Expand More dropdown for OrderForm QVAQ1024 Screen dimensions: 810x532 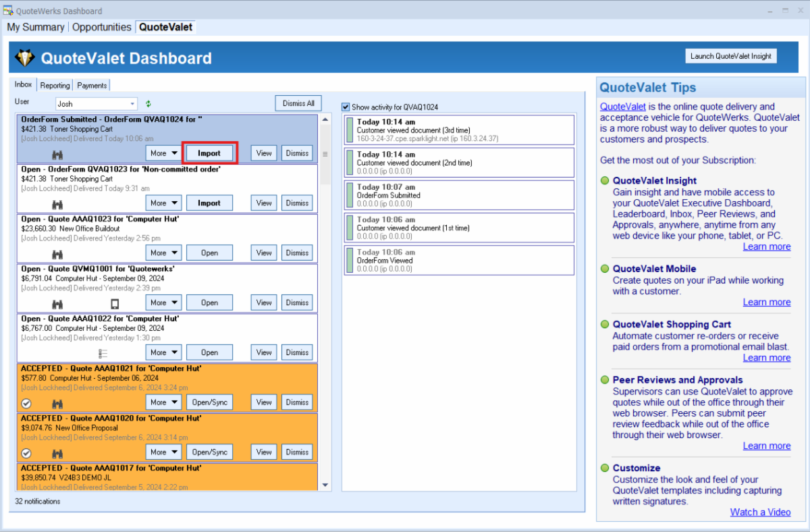pyautogui.click(x=164, y=153)
